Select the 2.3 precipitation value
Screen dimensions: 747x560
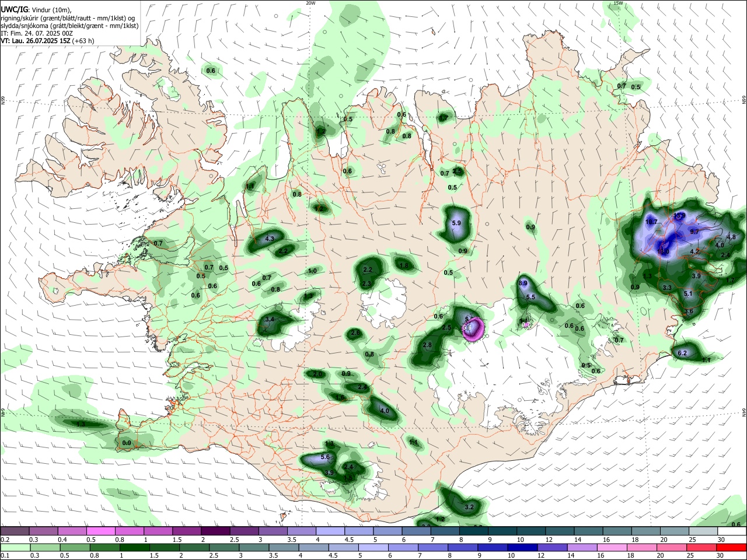[366, 283]
